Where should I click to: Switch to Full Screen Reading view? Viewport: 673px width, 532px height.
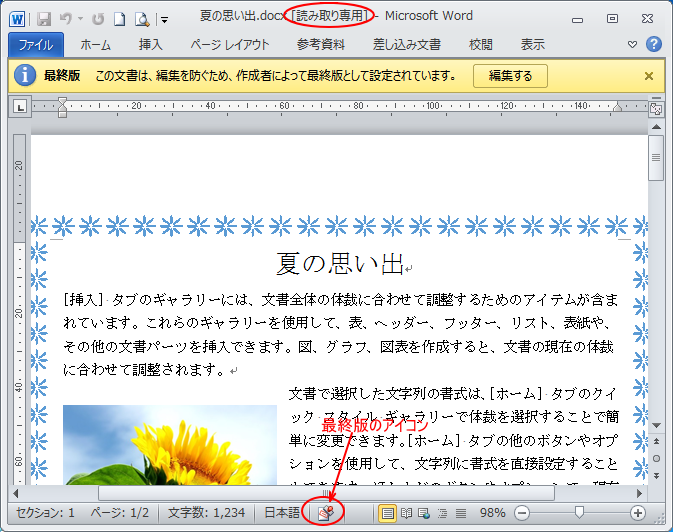pyautogui.click(x=406, y=512)
